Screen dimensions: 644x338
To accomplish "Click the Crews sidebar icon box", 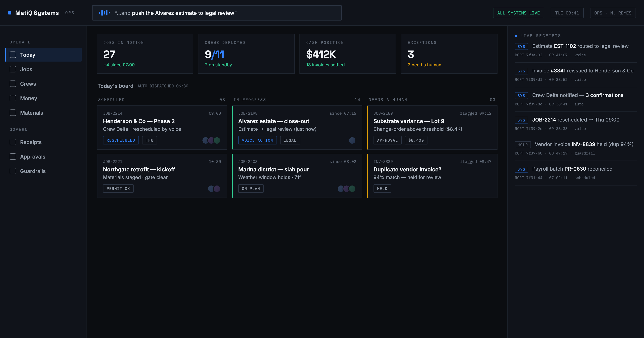I will [13, 84].
